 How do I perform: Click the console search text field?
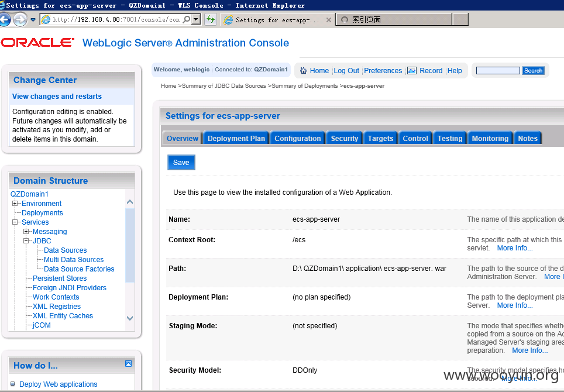[x=498, y=70]
